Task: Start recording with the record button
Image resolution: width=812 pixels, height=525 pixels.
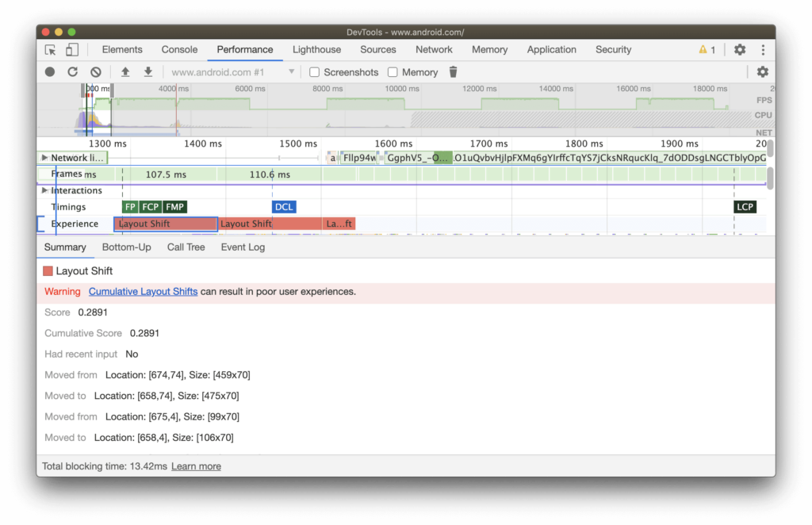Action: coord(50,72)
